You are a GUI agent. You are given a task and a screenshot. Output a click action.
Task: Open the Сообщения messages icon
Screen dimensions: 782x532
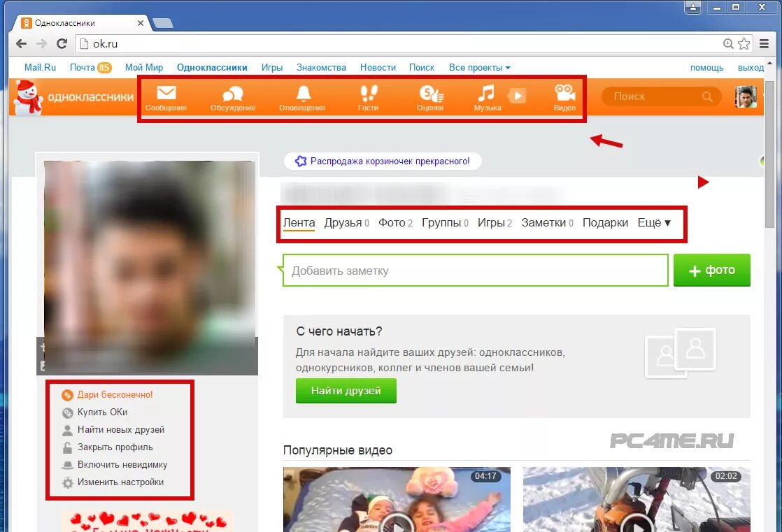point(166,98)
